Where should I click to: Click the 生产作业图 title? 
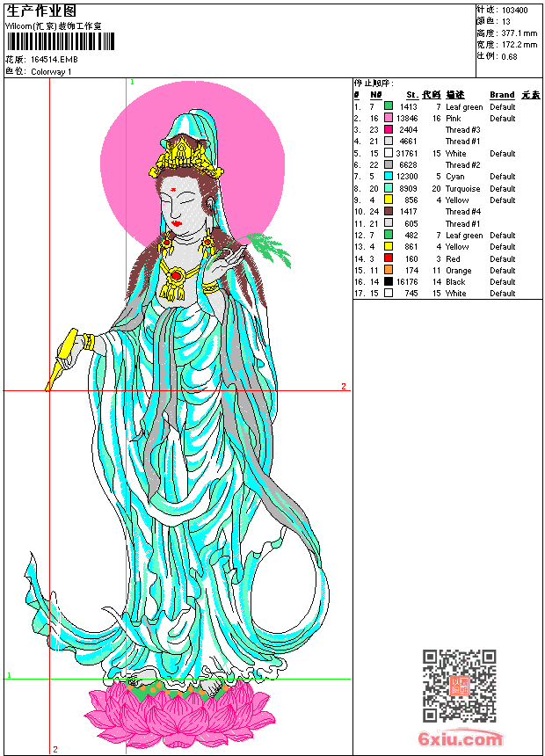[x=40, y=11]
